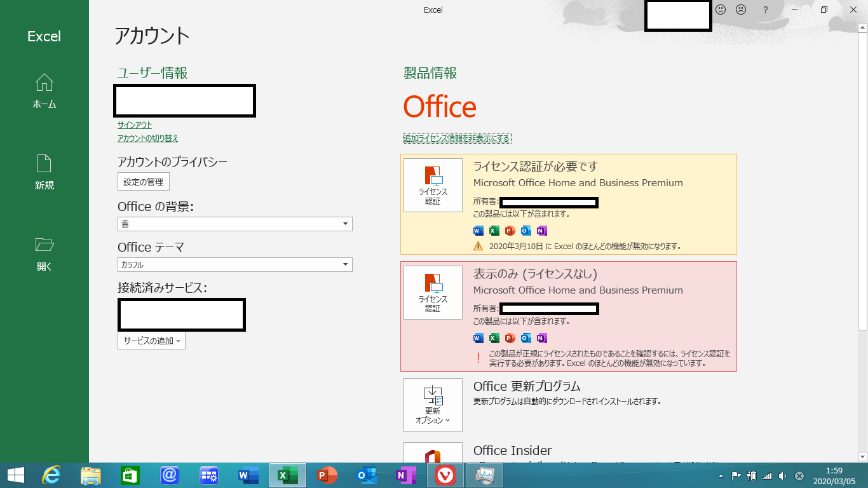The image size is (868, 488).
Task: Click the Excel icon in the license warning box
Action: [494, 231]
